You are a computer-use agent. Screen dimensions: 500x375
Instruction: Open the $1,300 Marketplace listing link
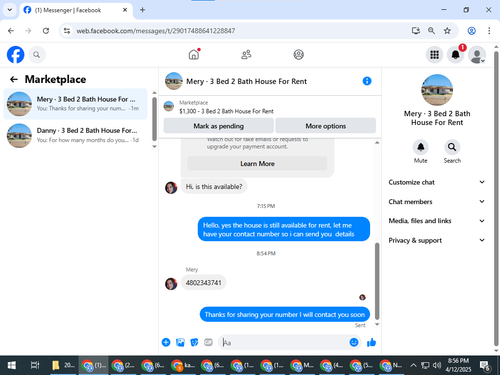pos(226,111)
